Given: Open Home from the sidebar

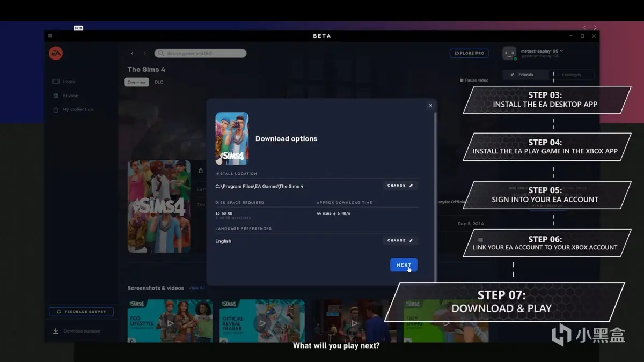Looking at the screenshot, I should [x=68, y=82].
